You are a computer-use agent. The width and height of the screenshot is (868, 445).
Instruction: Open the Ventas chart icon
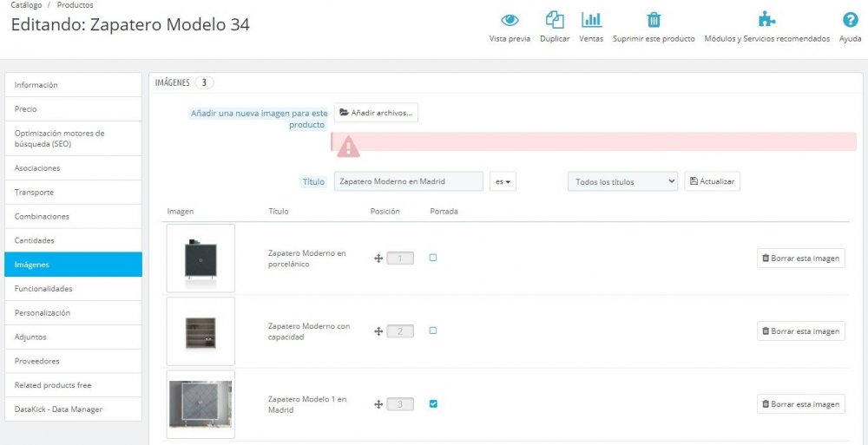point(591,21)
